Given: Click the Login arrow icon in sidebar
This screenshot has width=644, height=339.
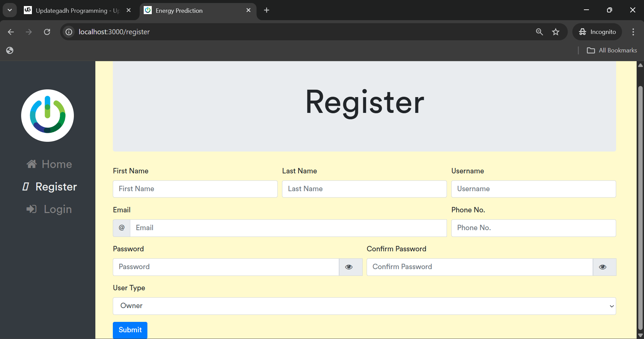Looking at the screenshot, I should [x=32, y=209].
